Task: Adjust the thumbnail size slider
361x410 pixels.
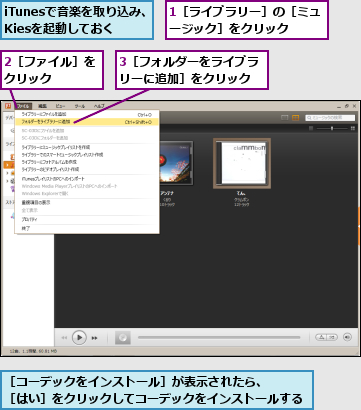Action: [x=332, y=128]
